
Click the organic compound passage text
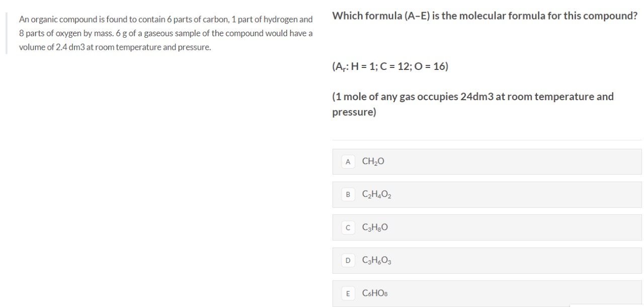[x=166, y=33]
